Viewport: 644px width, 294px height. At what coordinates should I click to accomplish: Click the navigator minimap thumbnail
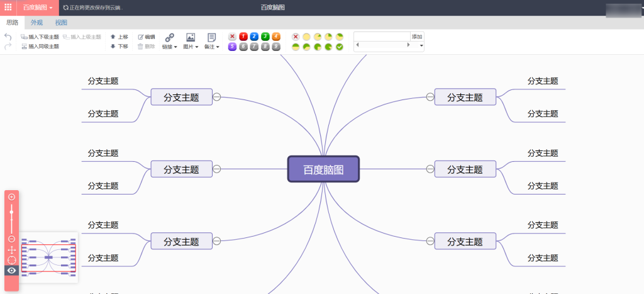pos(49,257)
